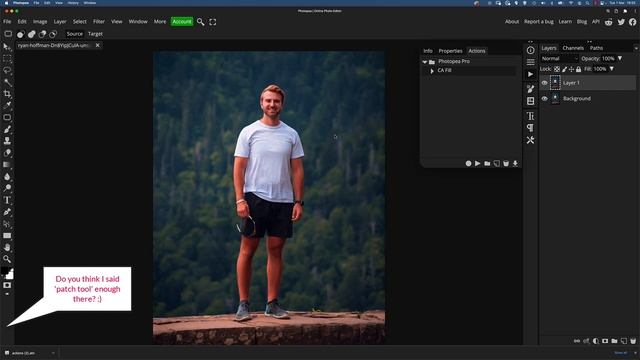
Task: Select the Lasso tool
Action: tap(7, 71)
